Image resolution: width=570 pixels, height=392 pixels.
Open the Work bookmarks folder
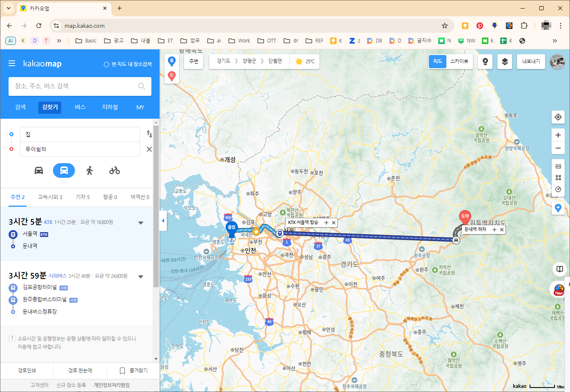pyautogui.click(x=239, y=41)
